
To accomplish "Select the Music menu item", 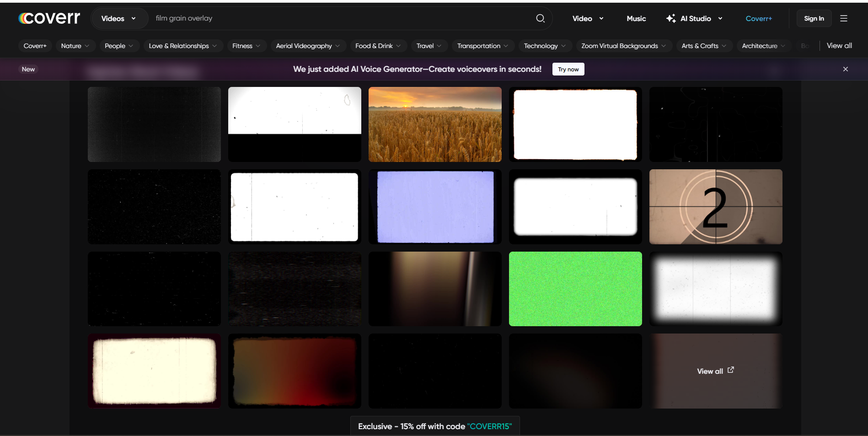I will [x=636, y=18].
